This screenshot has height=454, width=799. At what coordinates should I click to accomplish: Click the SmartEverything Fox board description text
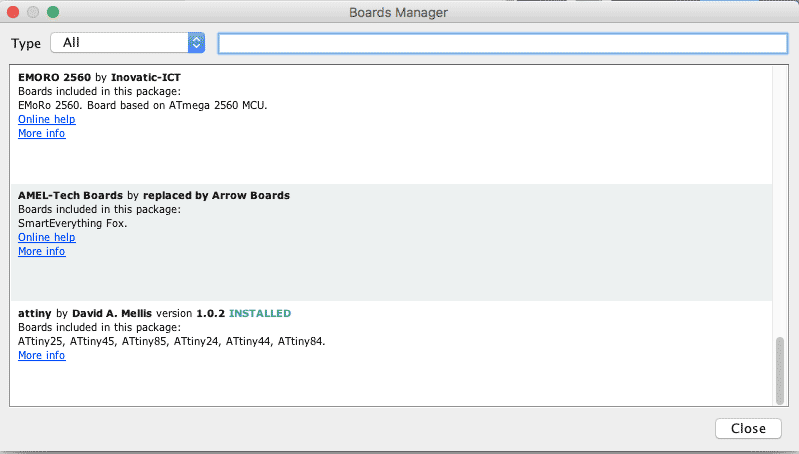(73, 223)
